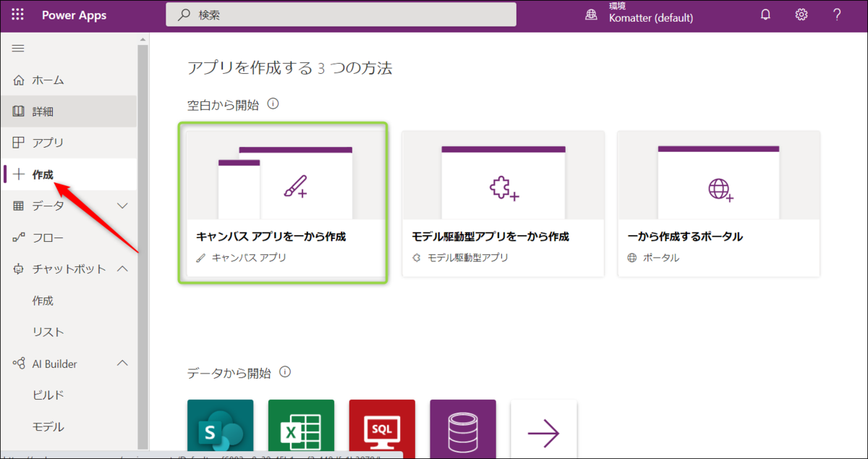Open the help question mark
The height and width of the screenshot is (459, 868).
837,14
